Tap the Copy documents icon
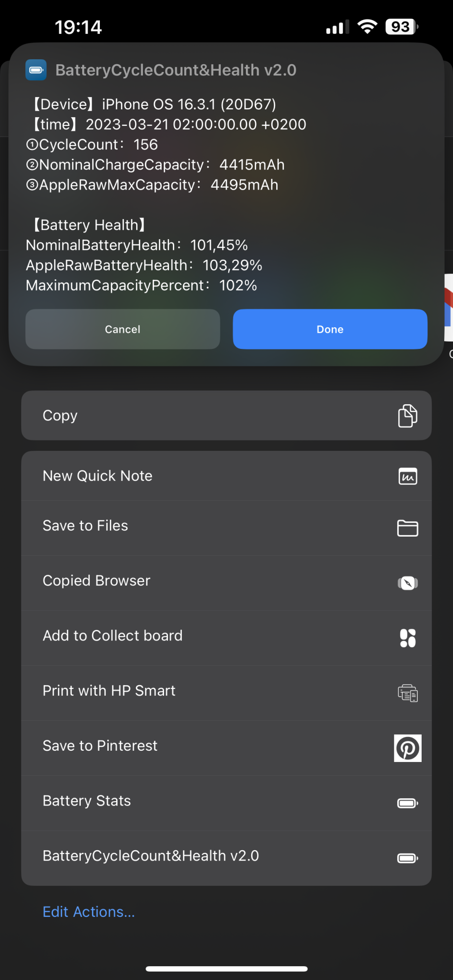Viewport: 453px width, 980px height. (x=407, y=416)
